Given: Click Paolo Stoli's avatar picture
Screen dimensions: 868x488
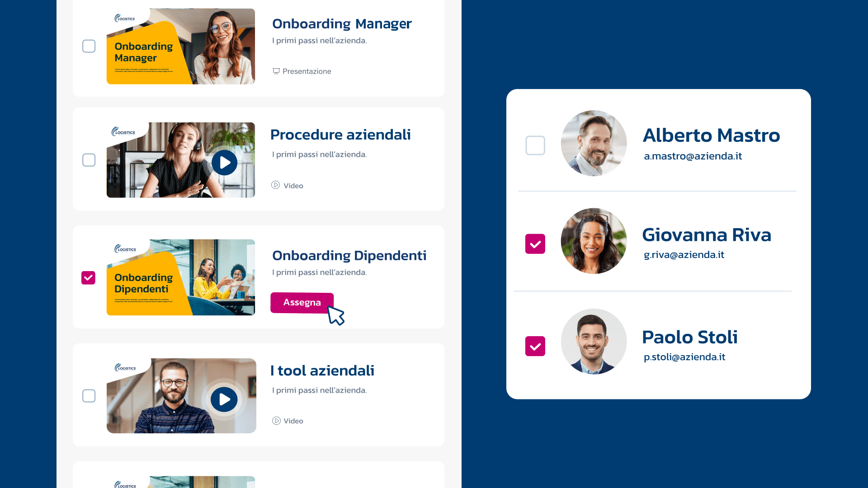Looking at the screenshot, I should click(x=594, y=342).
